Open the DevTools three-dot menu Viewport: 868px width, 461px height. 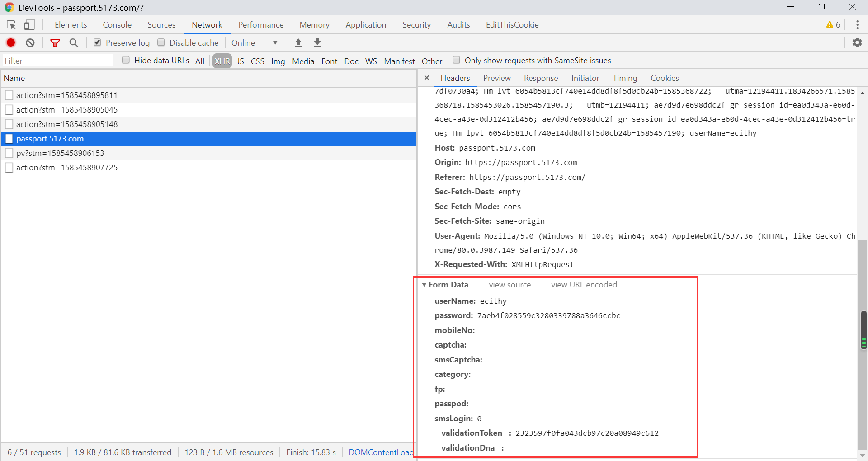(x=857, y=25)
